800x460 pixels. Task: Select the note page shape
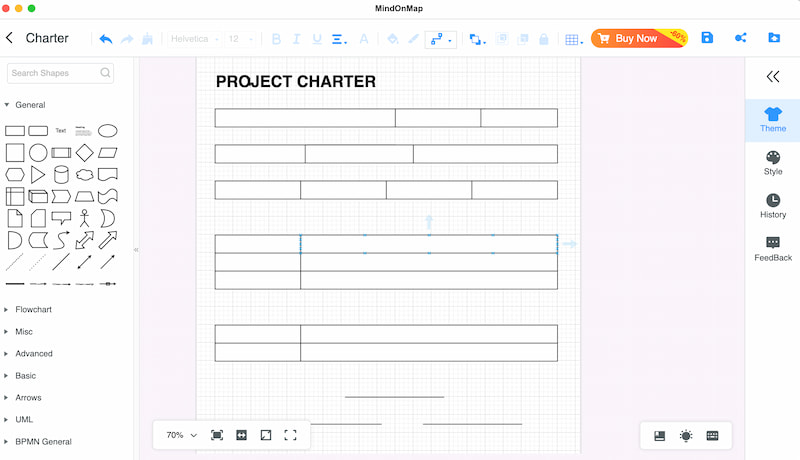coord(15,218)
